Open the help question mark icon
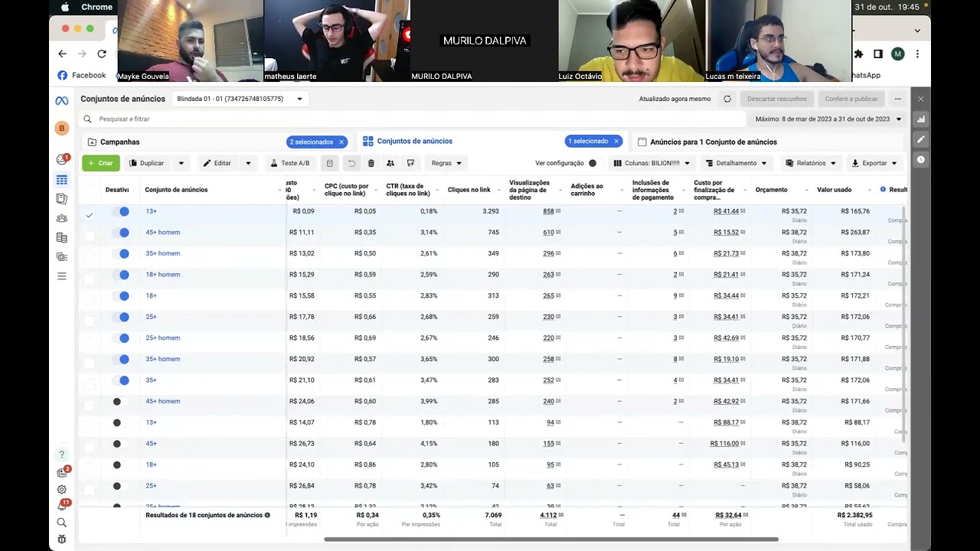980x551 pixels. pyautogui.click(x=62, y=455)
